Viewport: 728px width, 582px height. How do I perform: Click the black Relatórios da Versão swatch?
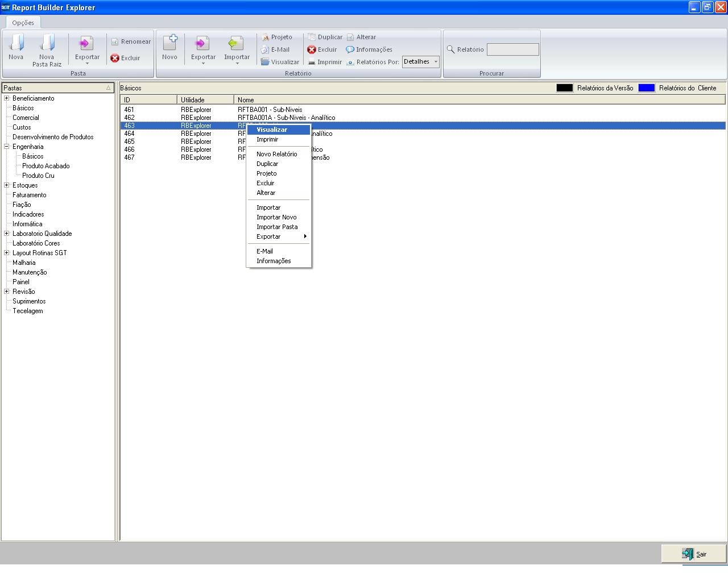[564, 88]
